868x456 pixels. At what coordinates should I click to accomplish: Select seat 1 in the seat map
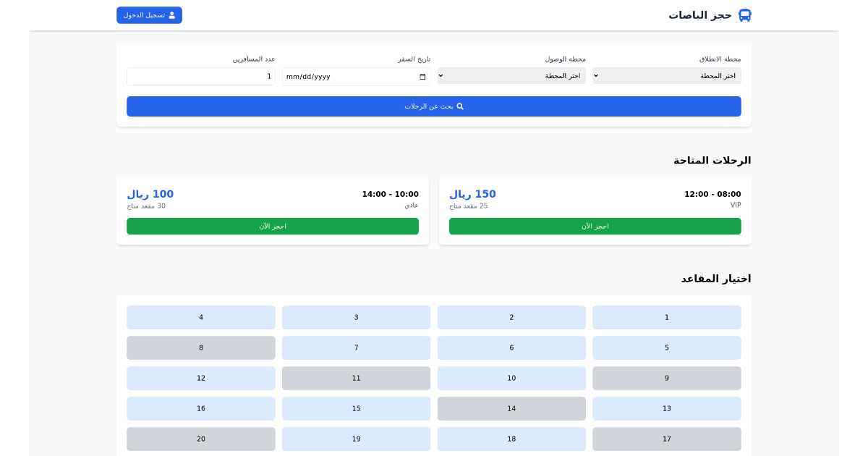pyautogui.click(x=666, y=317)
